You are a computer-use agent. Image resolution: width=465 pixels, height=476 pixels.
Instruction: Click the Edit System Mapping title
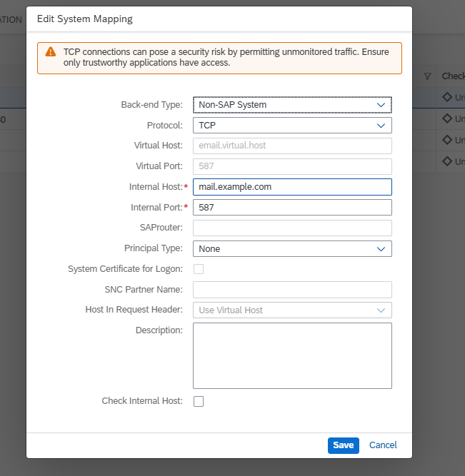(85, 19)
